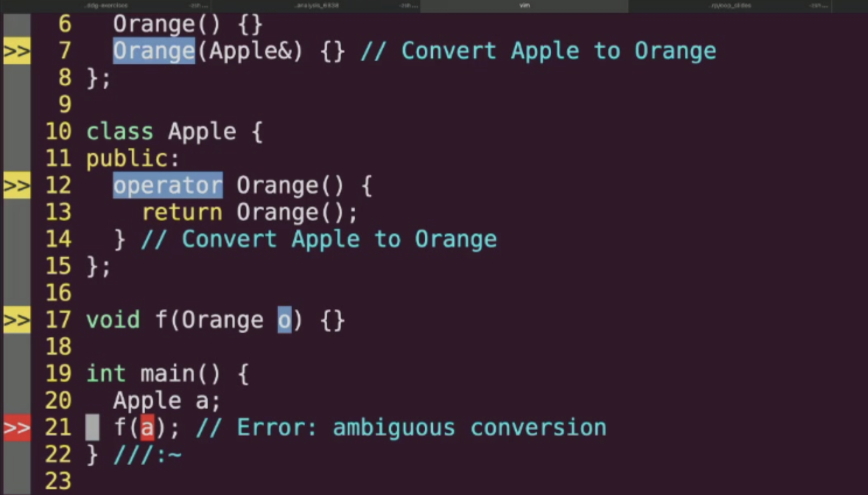This screenshot has height=495, width=868.
Task: Click the red >> error sign on line 21
Action: [x=17, y=428]
